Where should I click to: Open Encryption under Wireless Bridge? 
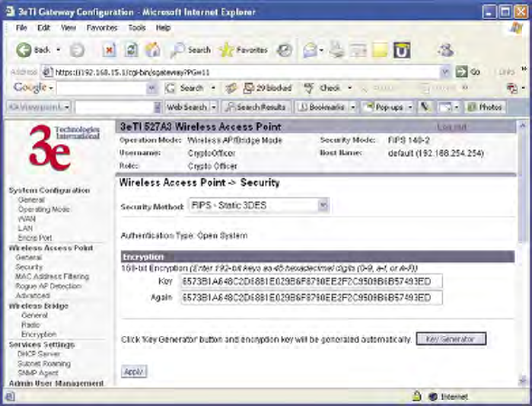click(x=39, y=334)
